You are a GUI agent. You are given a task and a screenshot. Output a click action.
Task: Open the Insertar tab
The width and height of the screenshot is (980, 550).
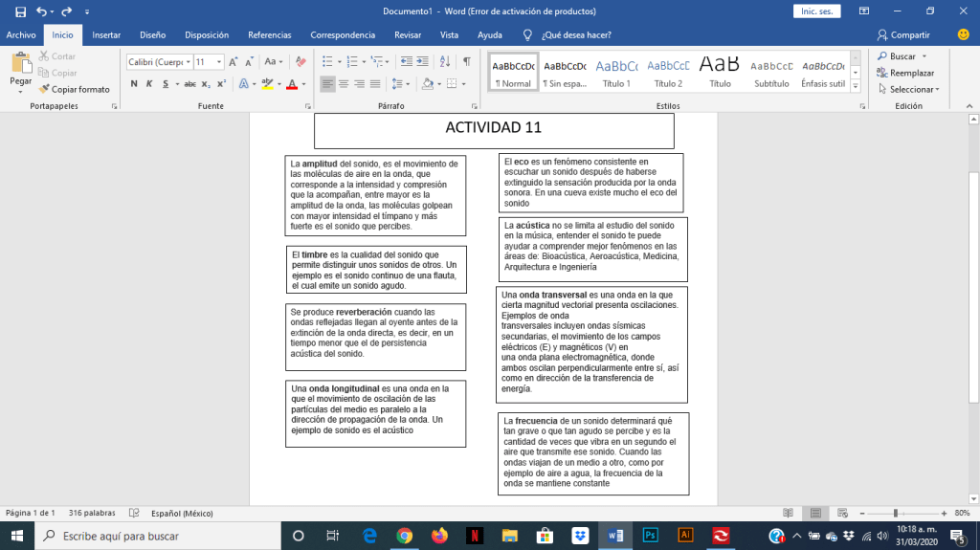(106, 34)
